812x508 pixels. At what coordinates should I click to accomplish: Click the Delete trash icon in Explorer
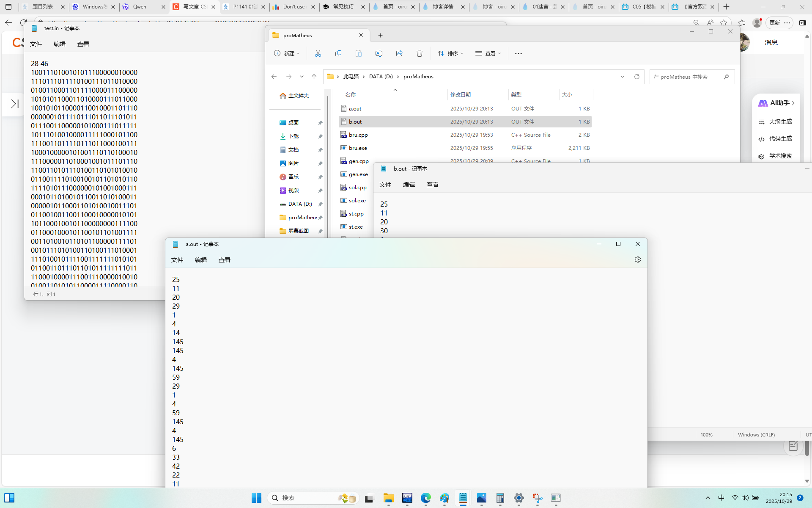click(420, 53)
